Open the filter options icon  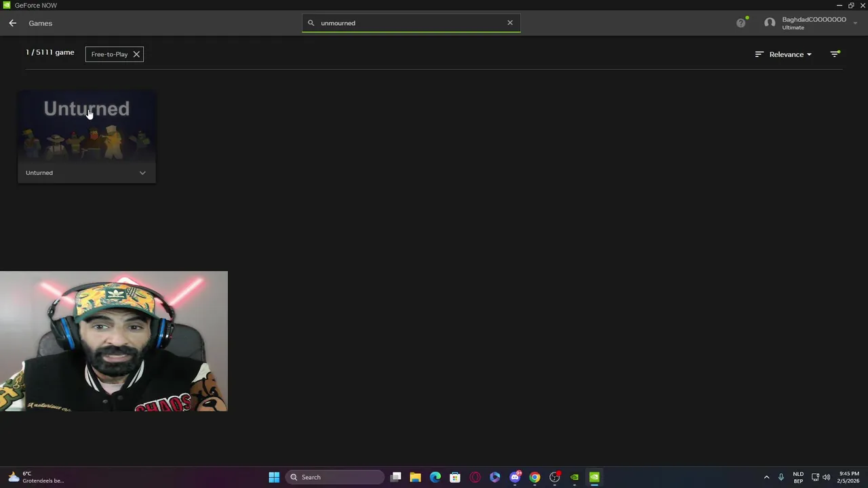point(835,54)
